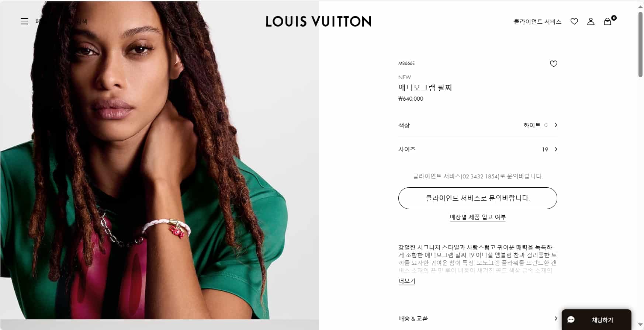Open the wishlist heart in header
The width and height of the screenshot is (644, 330).
point(574,21)
